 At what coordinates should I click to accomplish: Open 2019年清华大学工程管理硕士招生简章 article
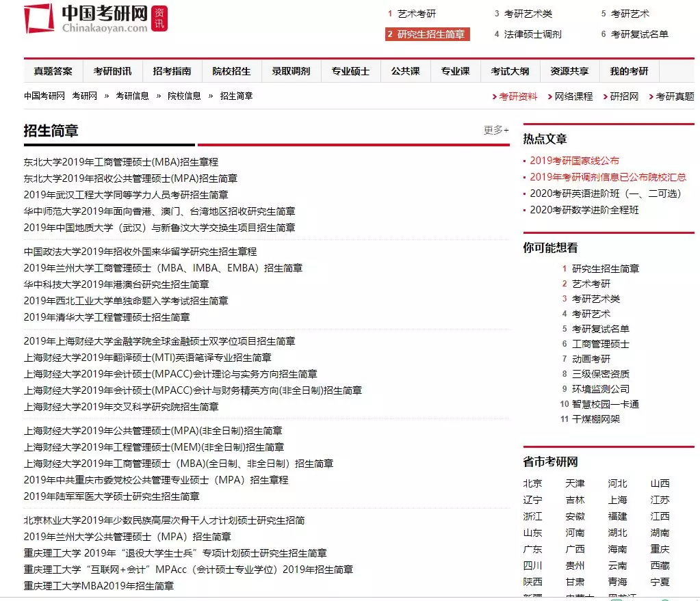[107, 317]
